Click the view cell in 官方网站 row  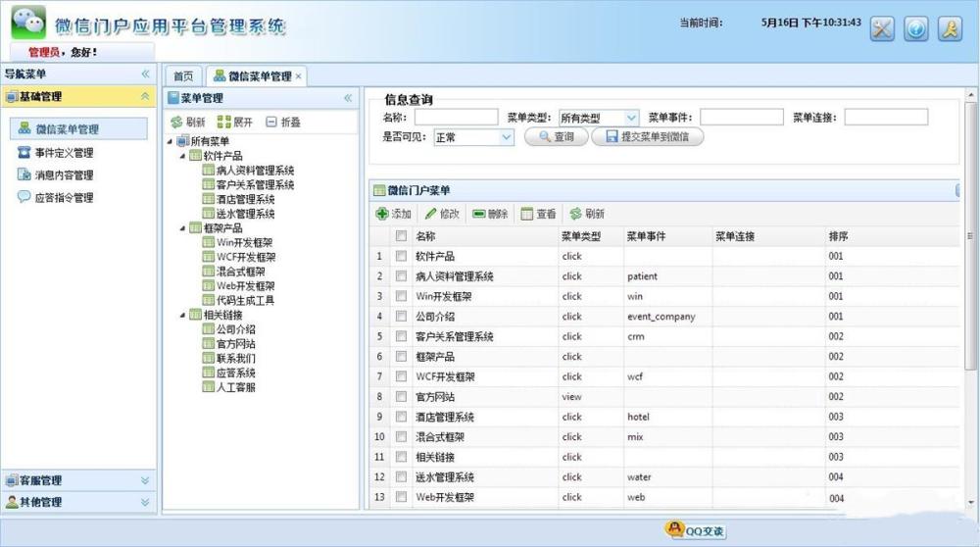[571, 396]
